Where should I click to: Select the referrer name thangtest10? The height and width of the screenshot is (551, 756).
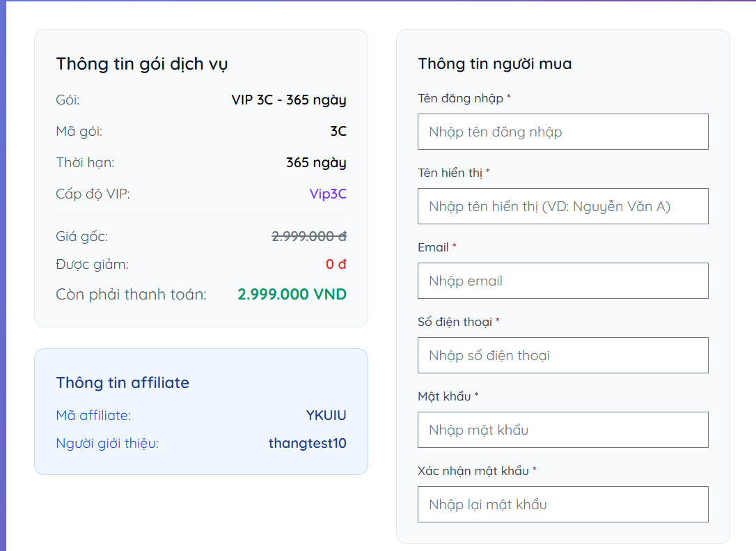tap(307, 444)
